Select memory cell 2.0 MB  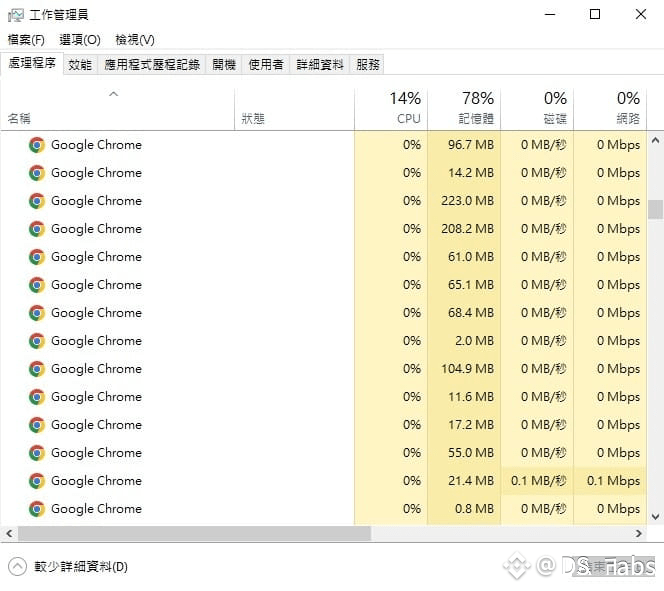click(464, 341)
